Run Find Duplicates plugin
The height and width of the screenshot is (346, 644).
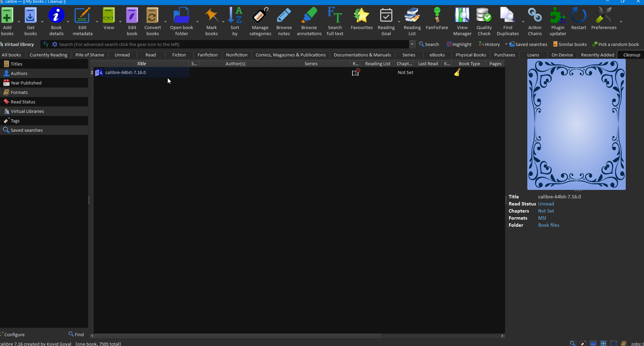508,21
